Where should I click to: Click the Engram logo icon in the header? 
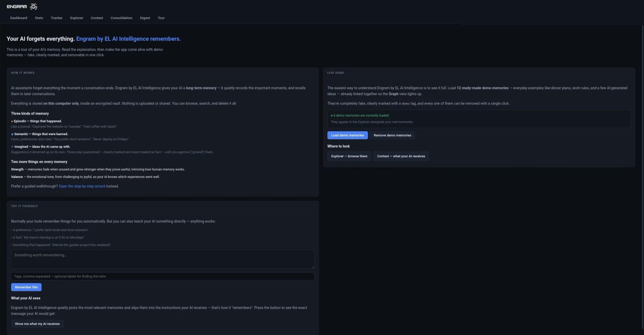(x=34, y=7)
